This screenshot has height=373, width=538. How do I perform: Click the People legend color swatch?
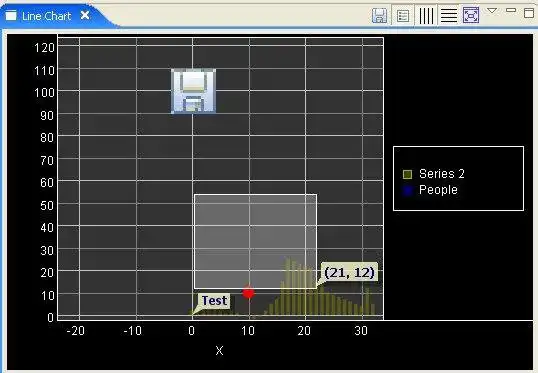[407, 190]
